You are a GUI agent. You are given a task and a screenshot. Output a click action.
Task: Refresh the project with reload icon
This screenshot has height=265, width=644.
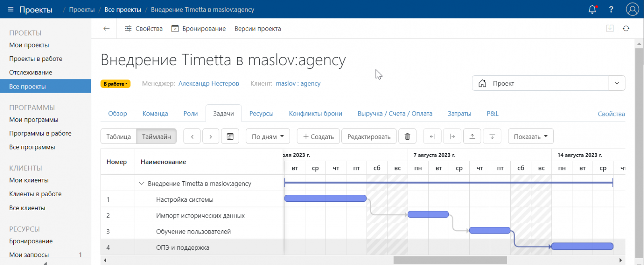pyautogui.click(x=626, y=29)
